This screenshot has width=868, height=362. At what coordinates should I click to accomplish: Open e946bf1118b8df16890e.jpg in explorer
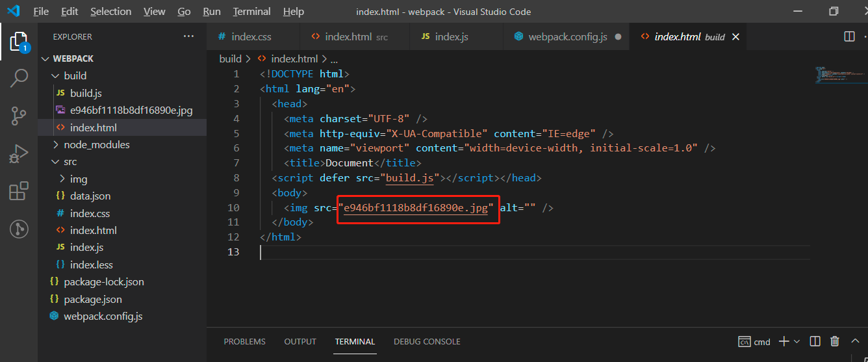122,110
